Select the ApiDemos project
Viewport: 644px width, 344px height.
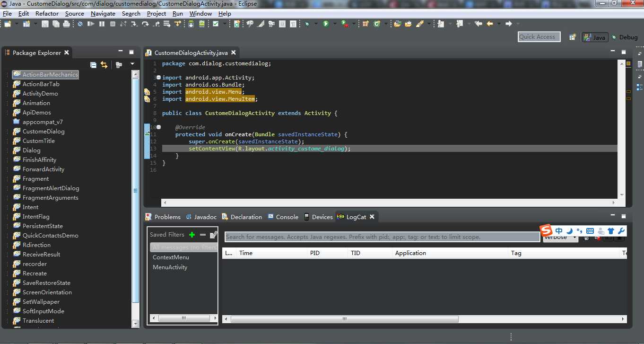tap(36, 112)
